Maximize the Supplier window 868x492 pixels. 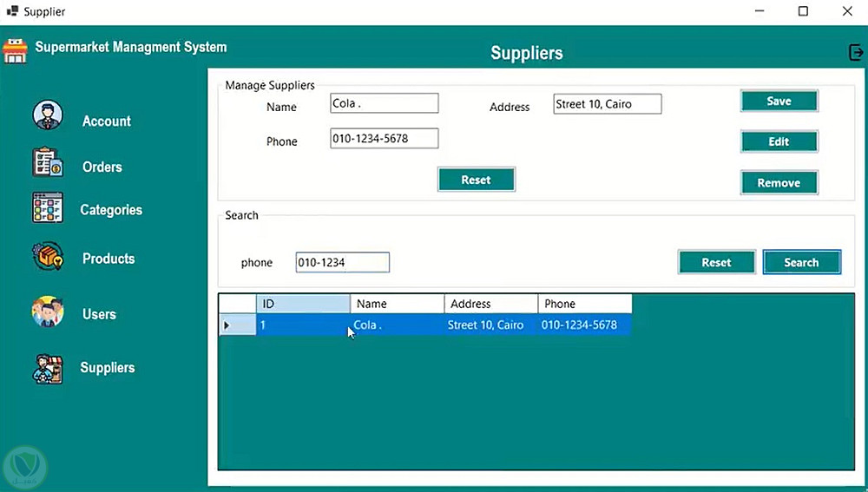[x=803, y=11]
